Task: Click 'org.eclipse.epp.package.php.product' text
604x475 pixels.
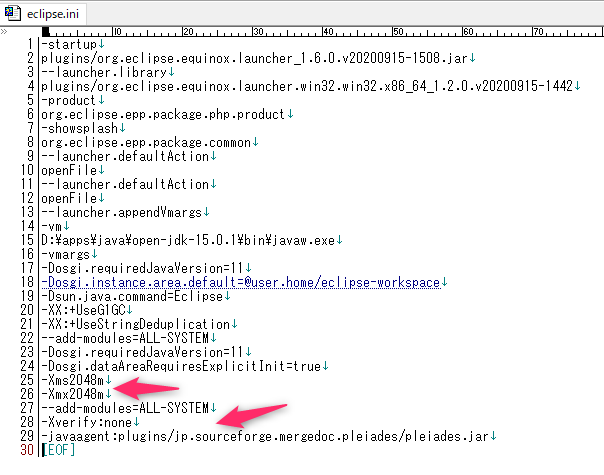Action: click(163, 114)
